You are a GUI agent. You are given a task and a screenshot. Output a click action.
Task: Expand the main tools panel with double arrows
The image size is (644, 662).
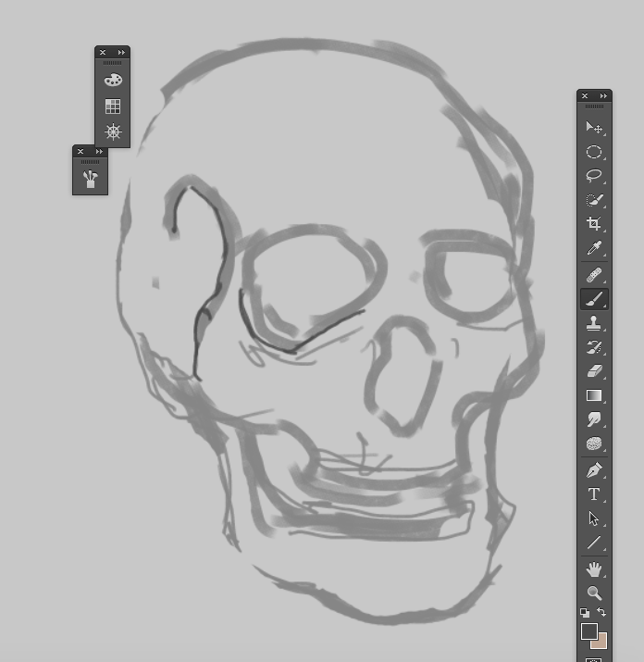coord(604,96)
